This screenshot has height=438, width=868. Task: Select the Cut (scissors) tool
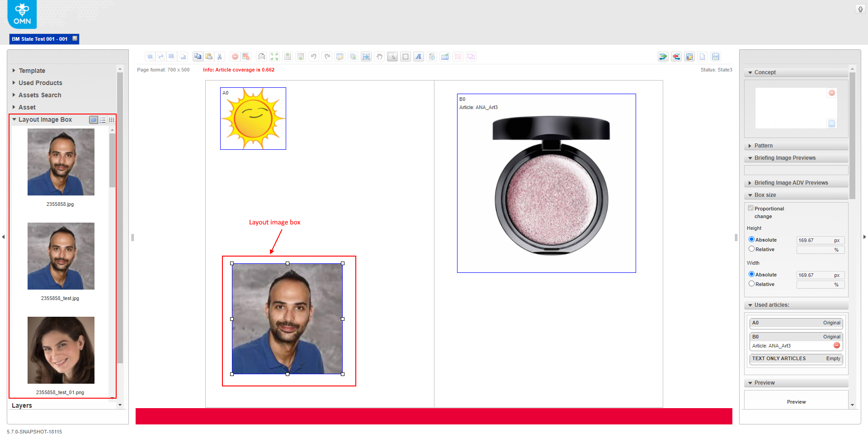coord(220,57)
